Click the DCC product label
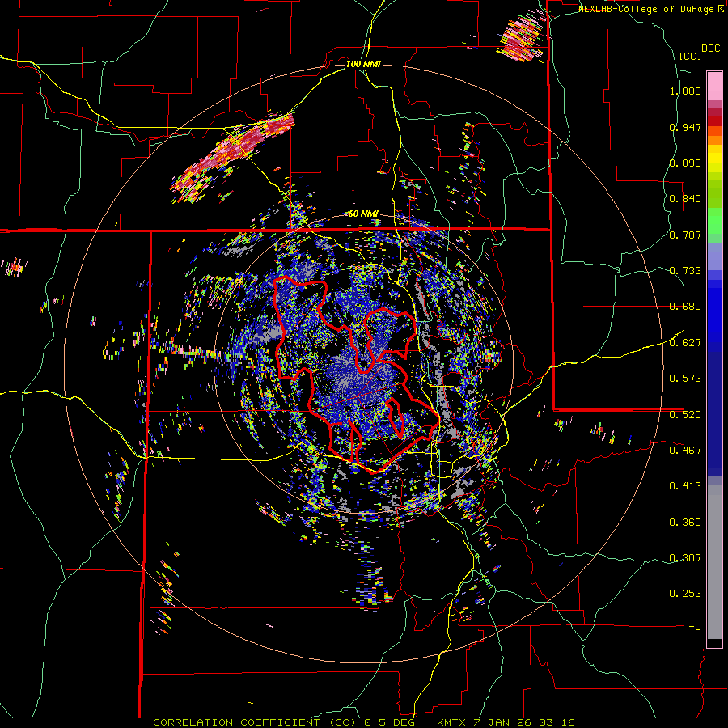This screenshot has width=728, height=728. pyautogui.click(x=710, y=49)
